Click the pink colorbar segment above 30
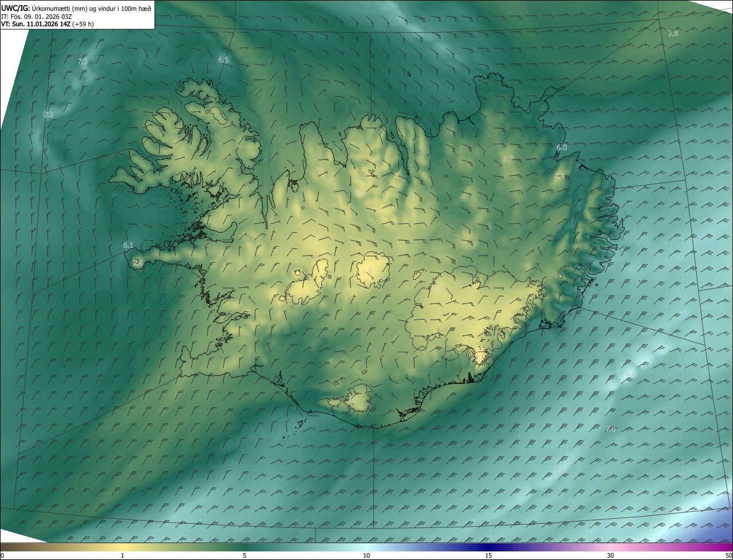Screen dimensions: 733x560 click(x=610, y=547)
